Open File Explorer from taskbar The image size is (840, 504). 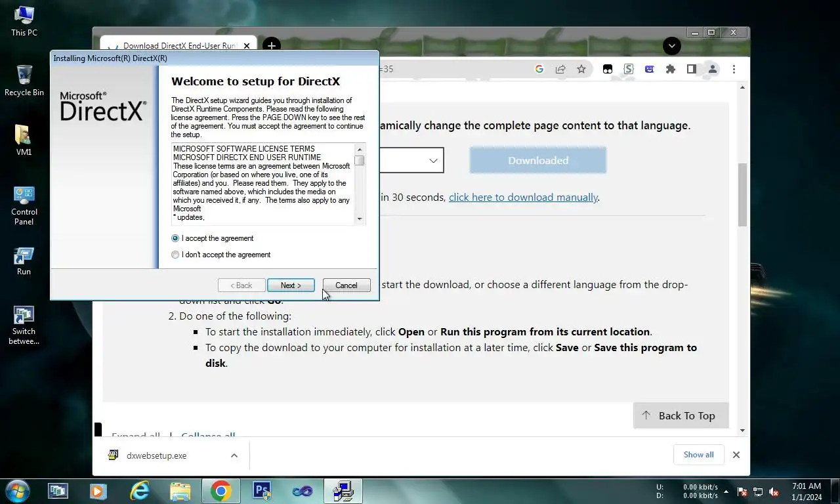click(180, 491)
